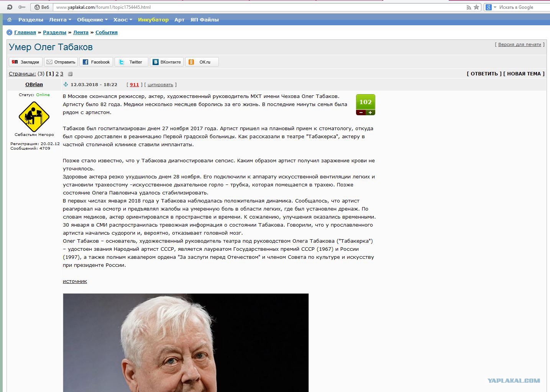
Task: Open the 'ЯП Файлы' menu item
Action: coord(205,20)
